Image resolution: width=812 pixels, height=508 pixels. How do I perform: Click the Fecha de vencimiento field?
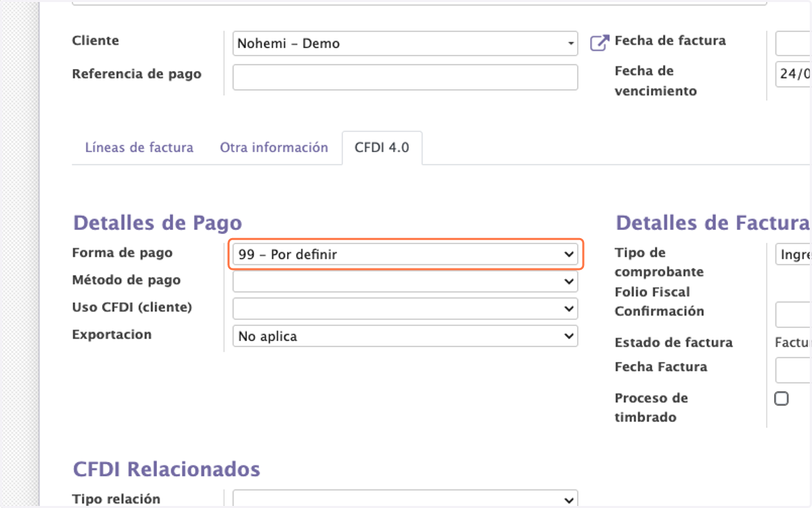pos(793,74)
